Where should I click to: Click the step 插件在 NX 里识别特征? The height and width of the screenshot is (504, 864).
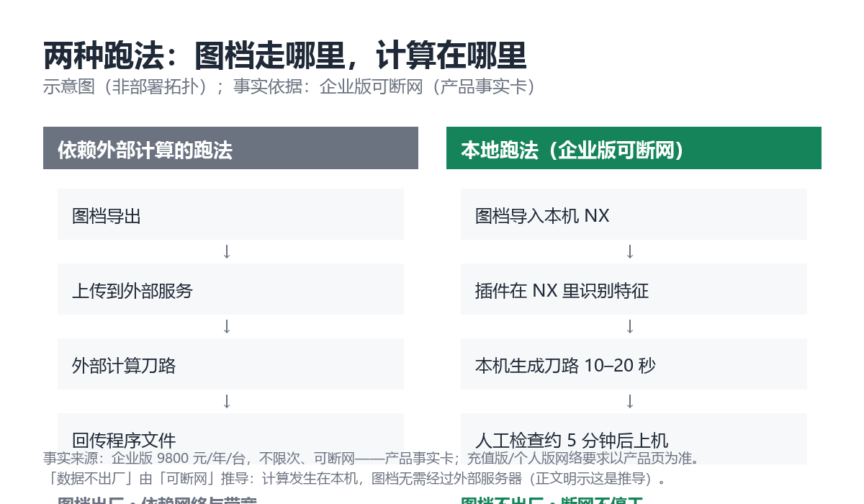(634, 289)
